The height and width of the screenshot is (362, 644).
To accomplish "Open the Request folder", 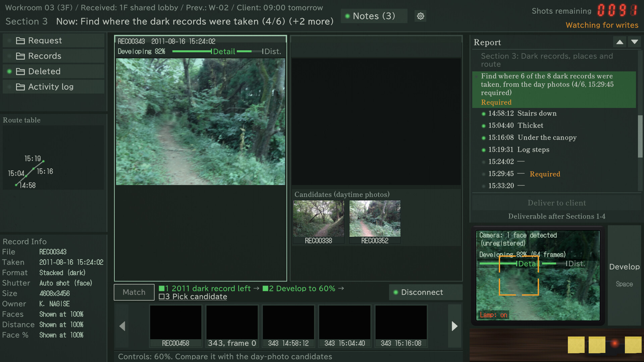I will [54, 41].
